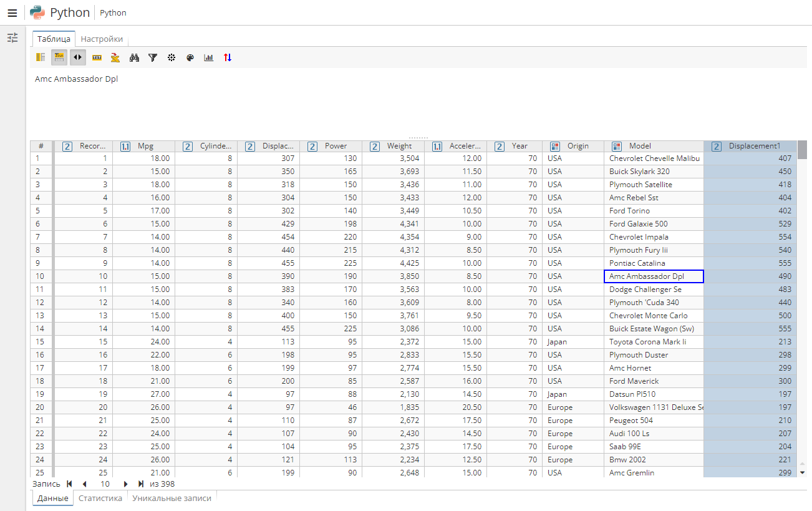Select the cell Toyota Corona Mark Ii
The height and width of the screenshot is (511, 812).
pyautogui.click(x=654, y=342)
